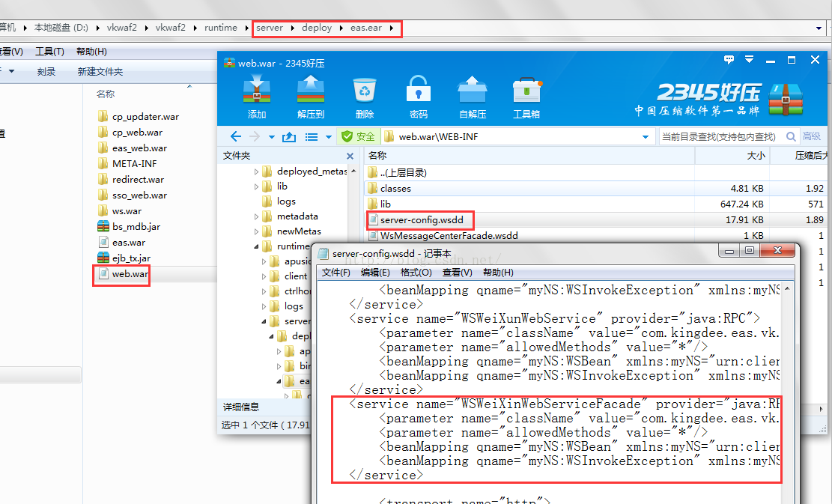Click 新建文件夹 new folder button

(x=100, y=72)
